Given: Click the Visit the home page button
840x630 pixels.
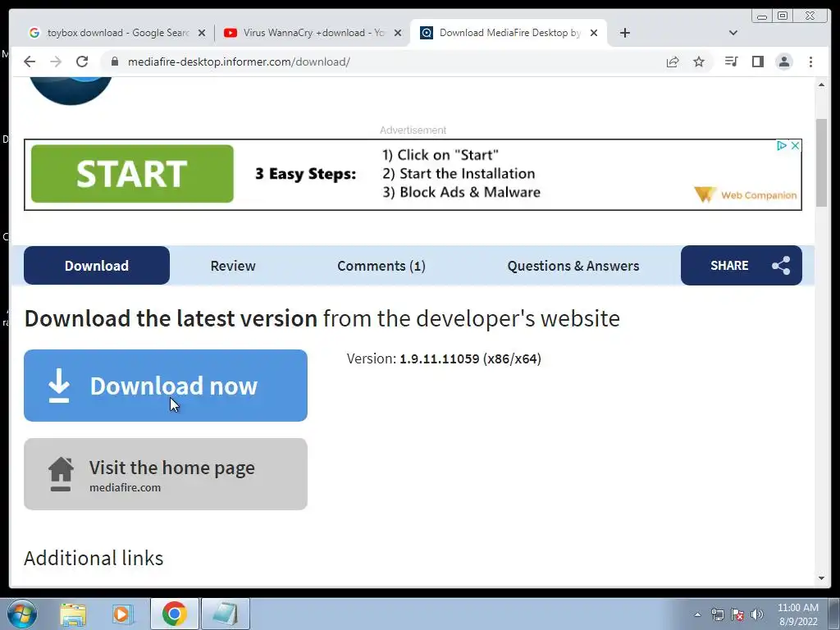Looking at the screenshot, I should pos(166,473).
